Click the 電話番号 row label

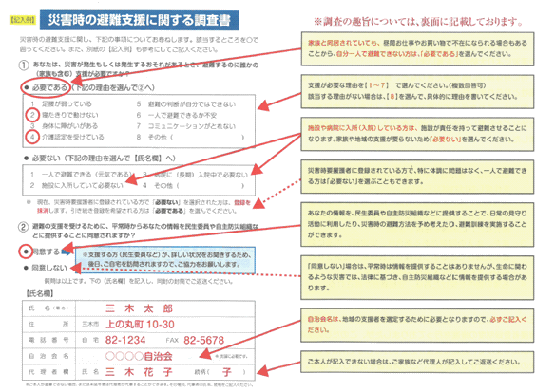(48, 340)
